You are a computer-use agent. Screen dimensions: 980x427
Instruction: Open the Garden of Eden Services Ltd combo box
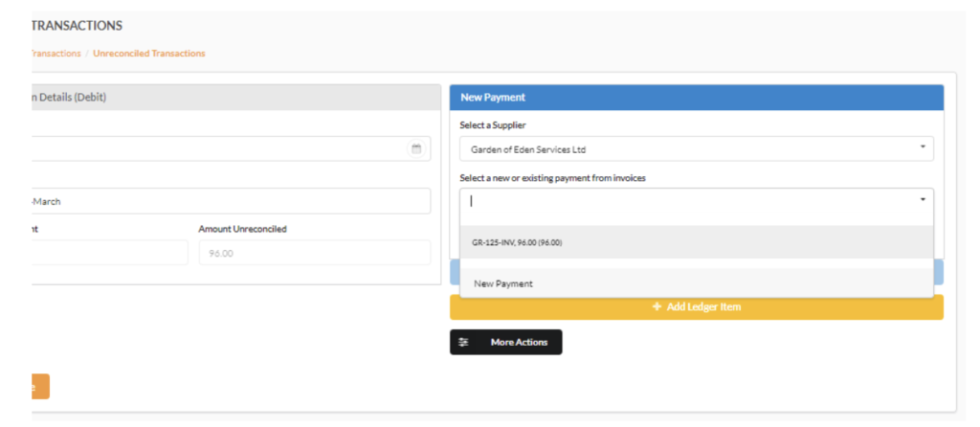click(x=689, y=149)
